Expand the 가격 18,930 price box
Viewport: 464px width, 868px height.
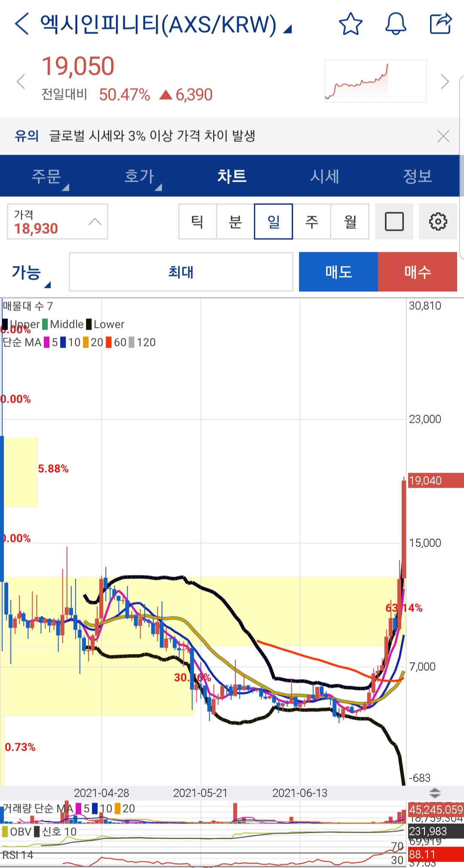pyautogui.click(x=57, y=222)
